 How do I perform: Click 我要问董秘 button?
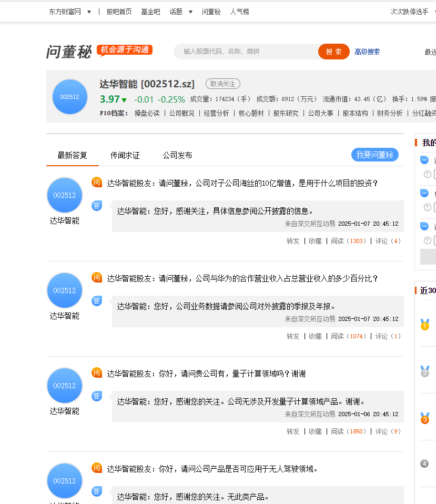click(x=374, y=155)
